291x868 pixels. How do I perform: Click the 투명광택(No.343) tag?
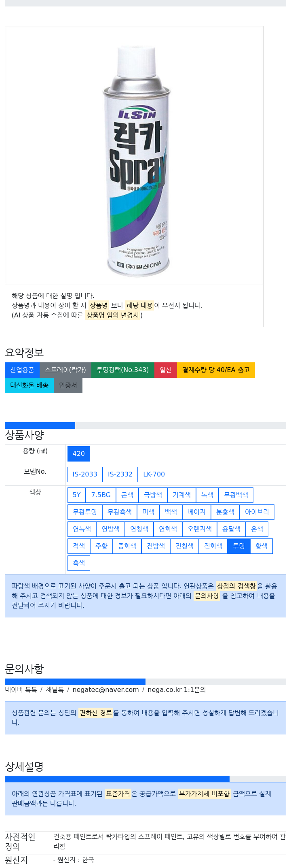(x=123, y=370)
